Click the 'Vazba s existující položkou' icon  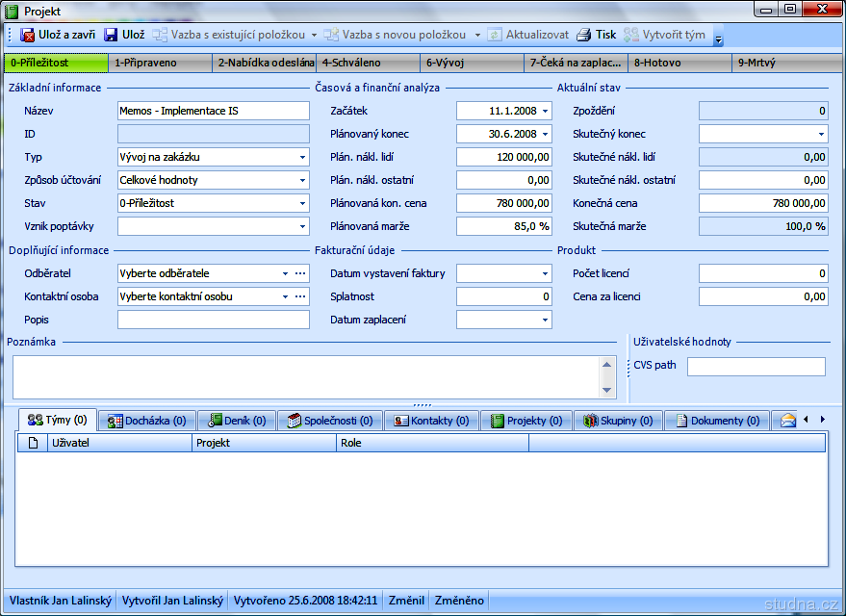coord(160,36)
